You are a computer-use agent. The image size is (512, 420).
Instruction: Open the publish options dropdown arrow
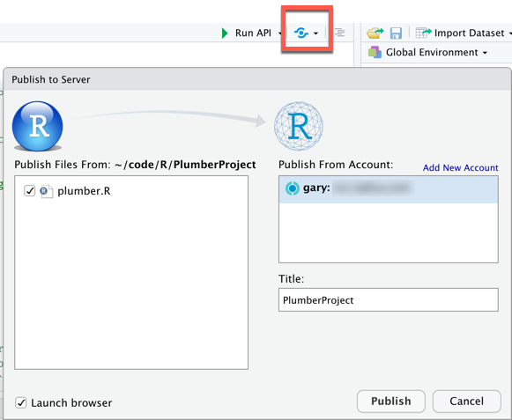pos(315,33)
